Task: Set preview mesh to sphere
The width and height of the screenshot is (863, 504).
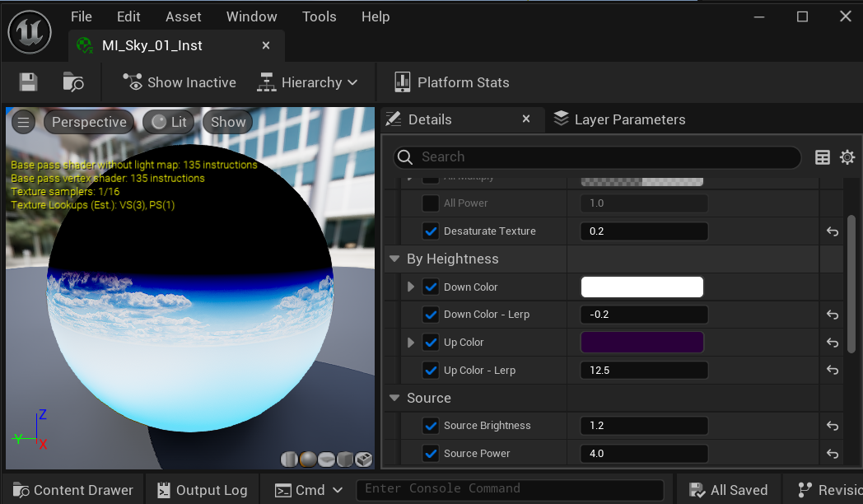Action: [308, 459]
